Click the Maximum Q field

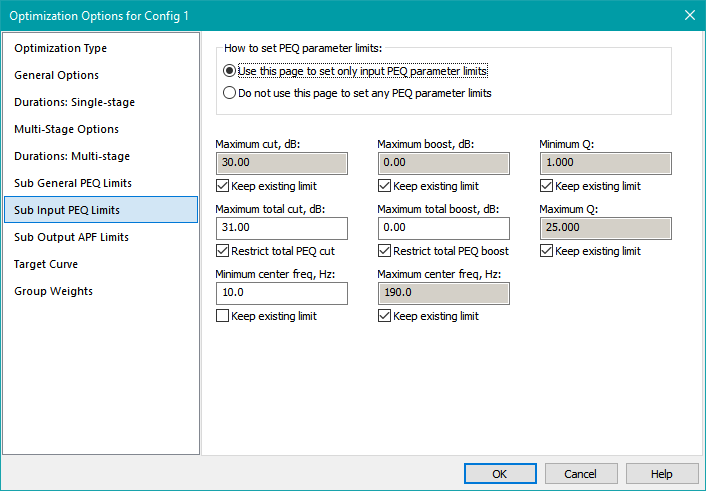(x=606, y=228)
